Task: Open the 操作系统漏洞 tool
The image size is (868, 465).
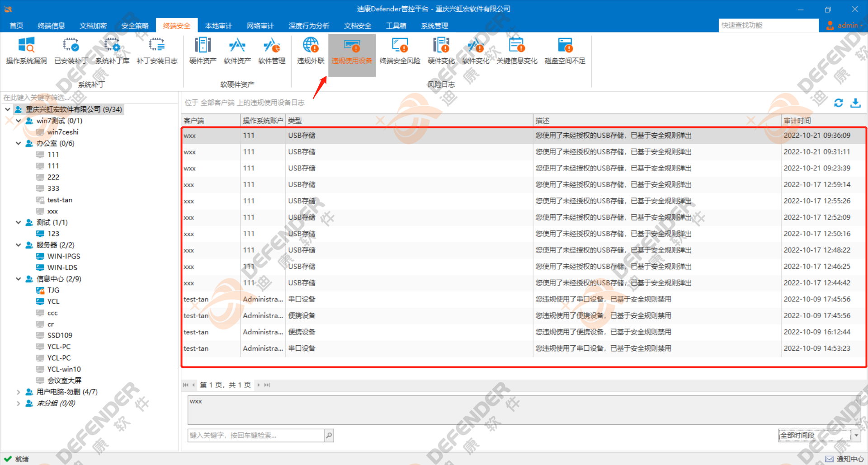Action: pos(26,51)
